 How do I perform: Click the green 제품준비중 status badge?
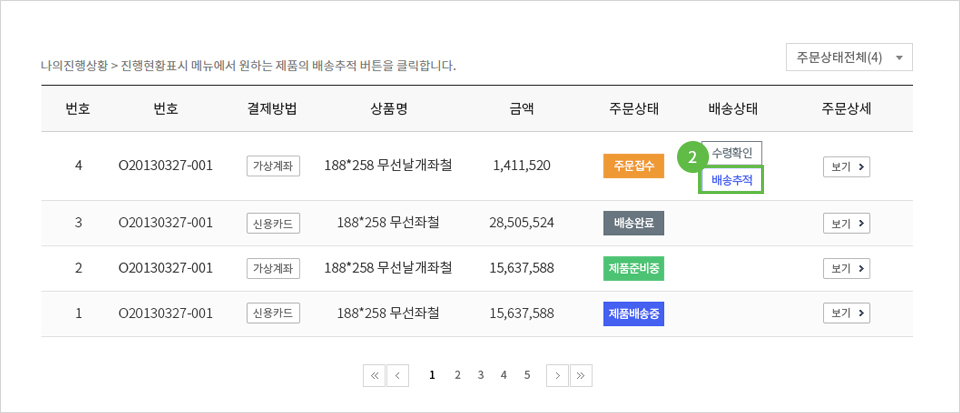coord(634,268)
